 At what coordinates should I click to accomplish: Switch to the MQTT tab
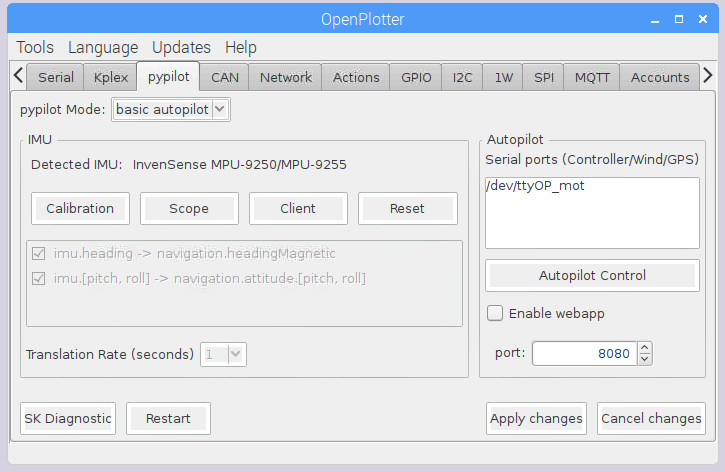pyautogui.click(x=592, y=77)
